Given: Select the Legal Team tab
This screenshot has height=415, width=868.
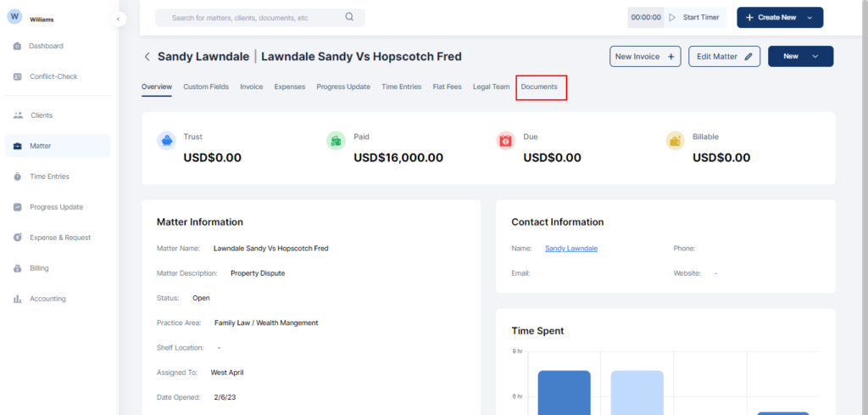Looking at the screenshot, I should point(491,87).
